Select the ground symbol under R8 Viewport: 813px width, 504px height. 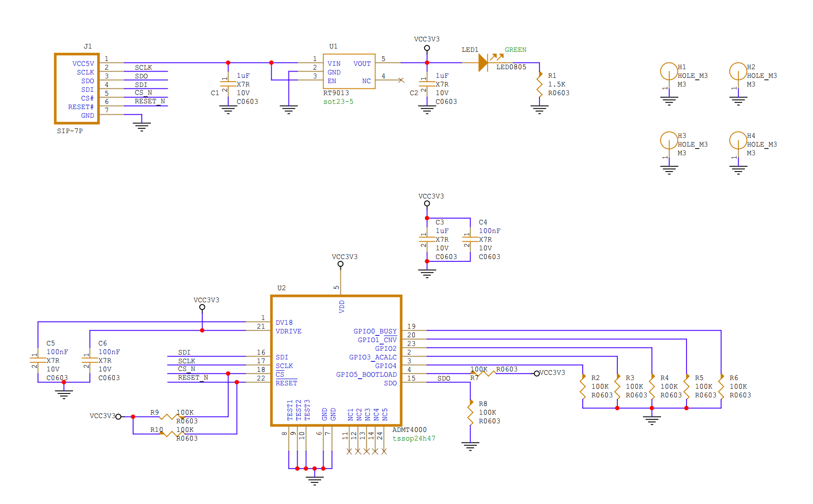pyautogui.click(x=470, y=446)
